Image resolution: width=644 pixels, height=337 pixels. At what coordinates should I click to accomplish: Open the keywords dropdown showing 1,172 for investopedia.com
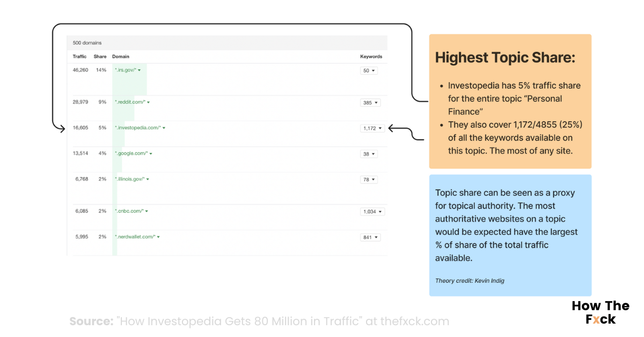(x=372, y=128)
